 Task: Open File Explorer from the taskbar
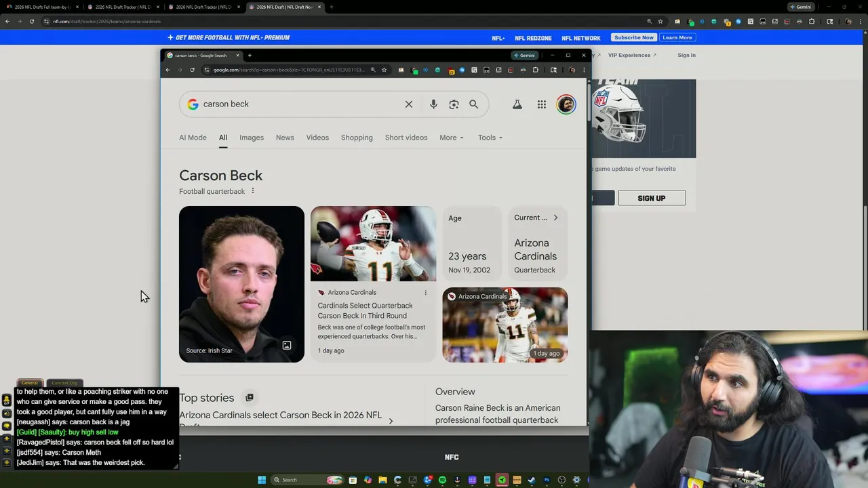(x=382, y=480)
